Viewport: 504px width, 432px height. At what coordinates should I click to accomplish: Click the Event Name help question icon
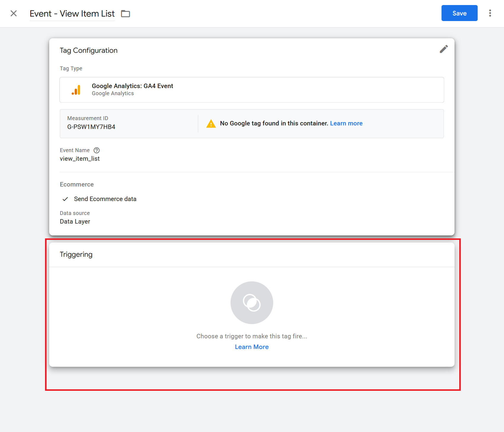coord(97,150)
